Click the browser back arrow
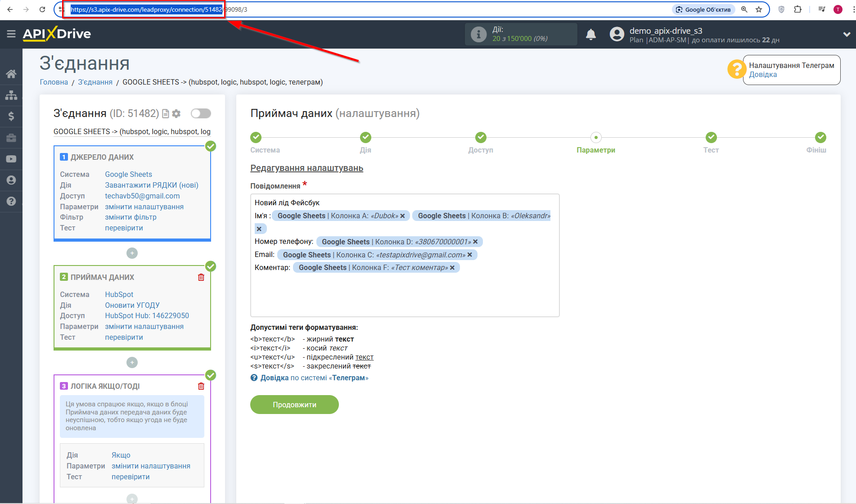 pyautogui.click(x=10, y=9)
